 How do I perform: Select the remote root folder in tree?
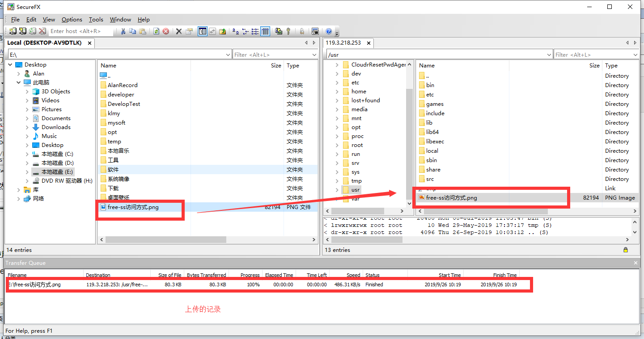pos(357,145)
